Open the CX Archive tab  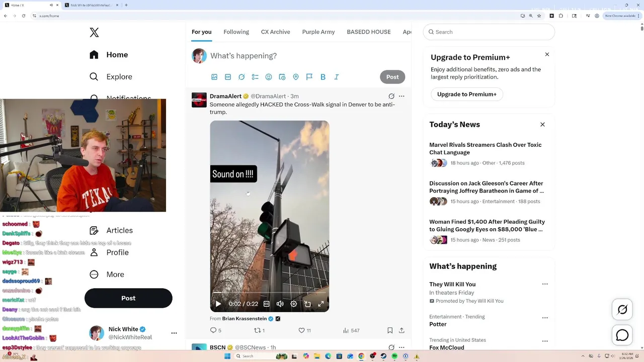(275, 32)
